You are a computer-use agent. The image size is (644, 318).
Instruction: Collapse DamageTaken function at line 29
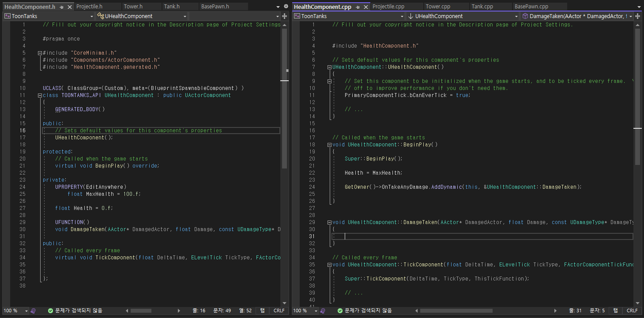pos(329,222)
